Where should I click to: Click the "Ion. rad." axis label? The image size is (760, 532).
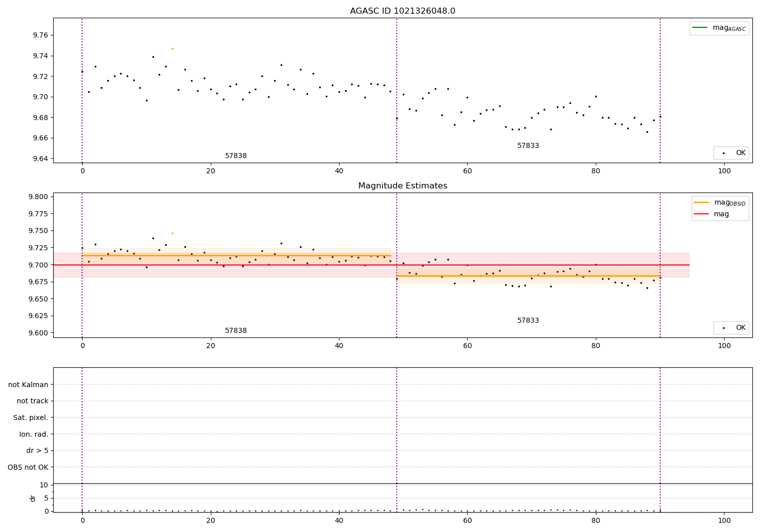click(34, 434)
